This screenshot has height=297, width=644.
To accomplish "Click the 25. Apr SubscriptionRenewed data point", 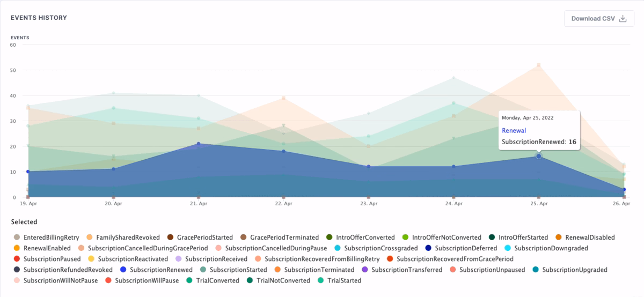I will pyautogui.click(x=538, y=156).
